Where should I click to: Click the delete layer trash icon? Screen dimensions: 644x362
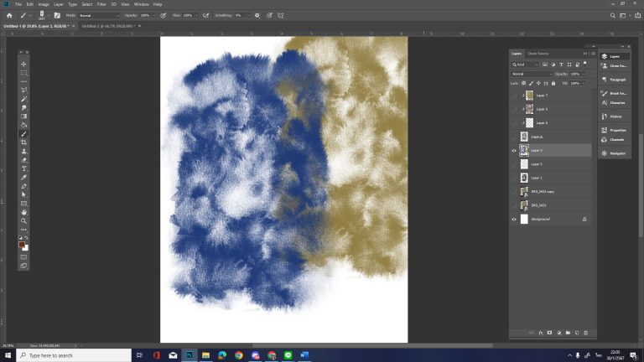coord(585,333)
